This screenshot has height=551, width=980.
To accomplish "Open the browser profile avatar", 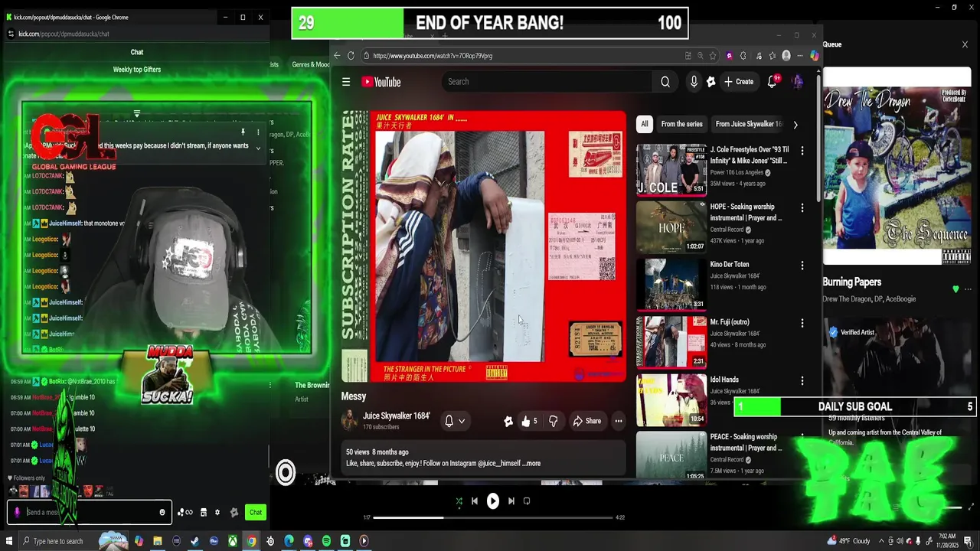I will click(x=786, y=56).
